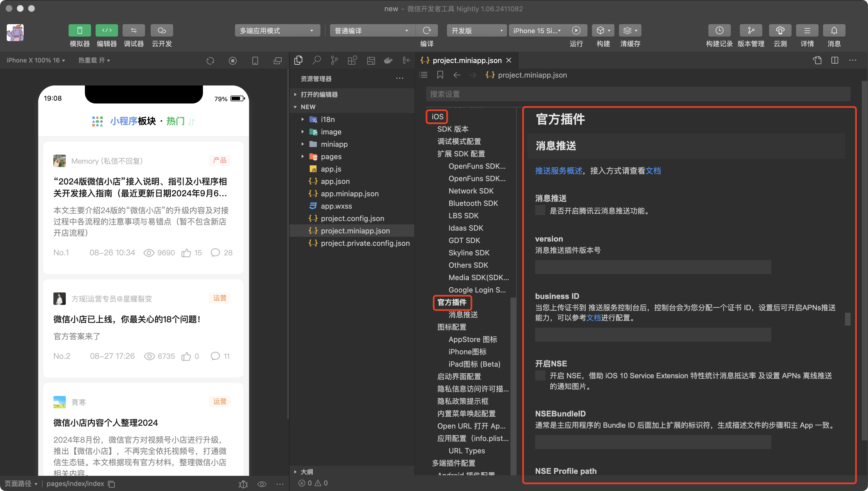Image resolution: width=868 pixels, height=491 pixels.
Task: Enable the 开启NSE checkbox
Action: coord(540,375)
